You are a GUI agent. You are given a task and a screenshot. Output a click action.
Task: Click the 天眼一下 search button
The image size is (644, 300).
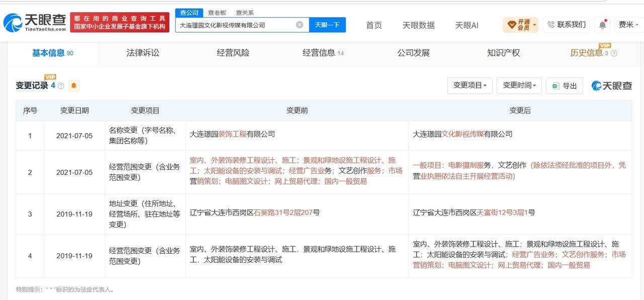[327, 25]
